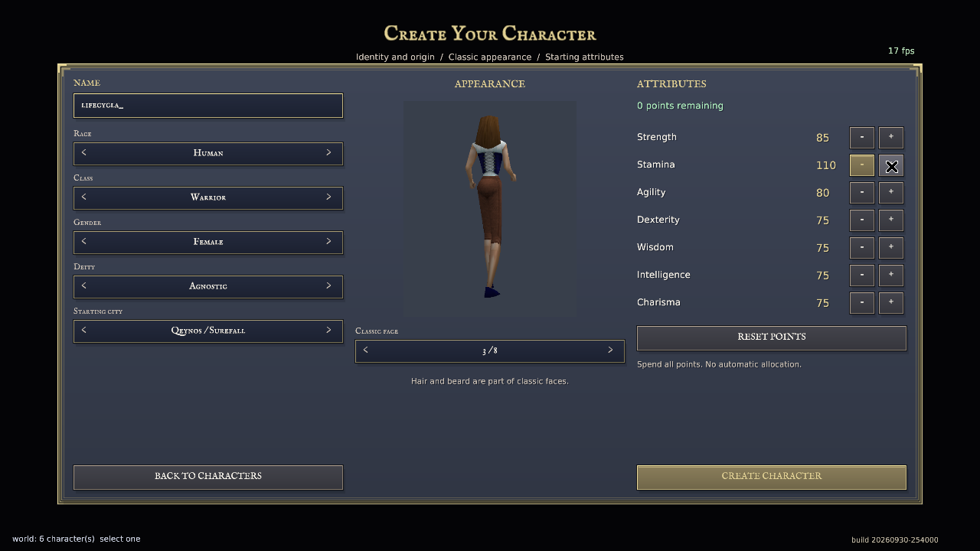Choose next Deity option
Screen dimensions: 980x551
(329, 286)
